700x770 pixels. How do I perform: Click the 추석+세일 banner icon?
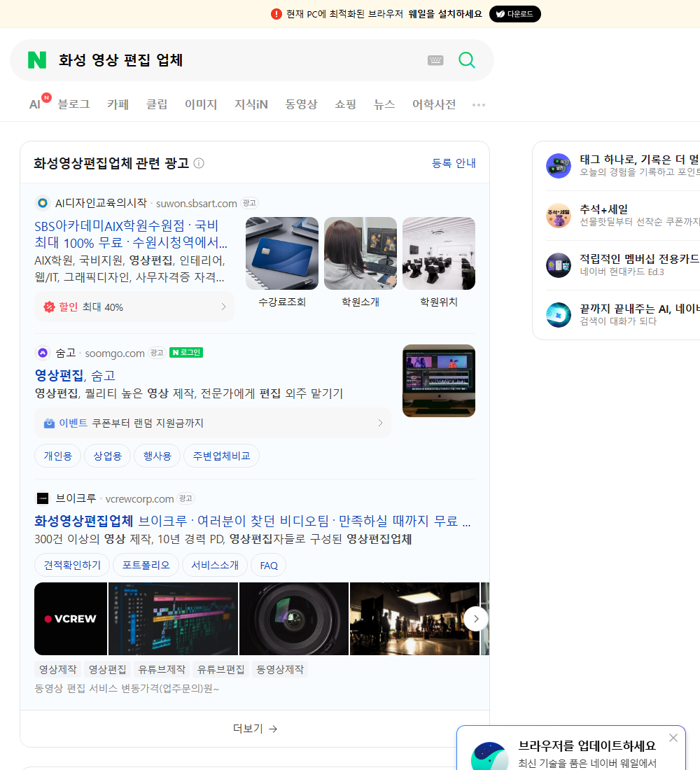559,216
